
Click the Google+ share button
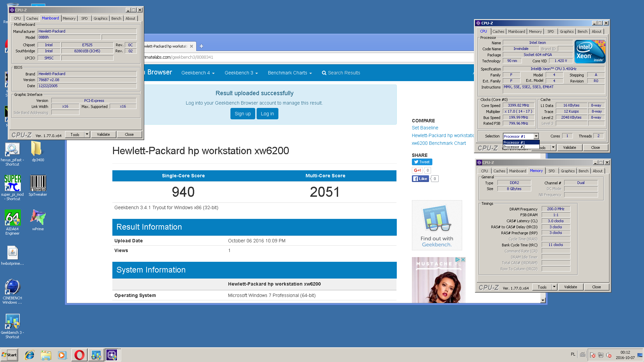pos(417,170)
